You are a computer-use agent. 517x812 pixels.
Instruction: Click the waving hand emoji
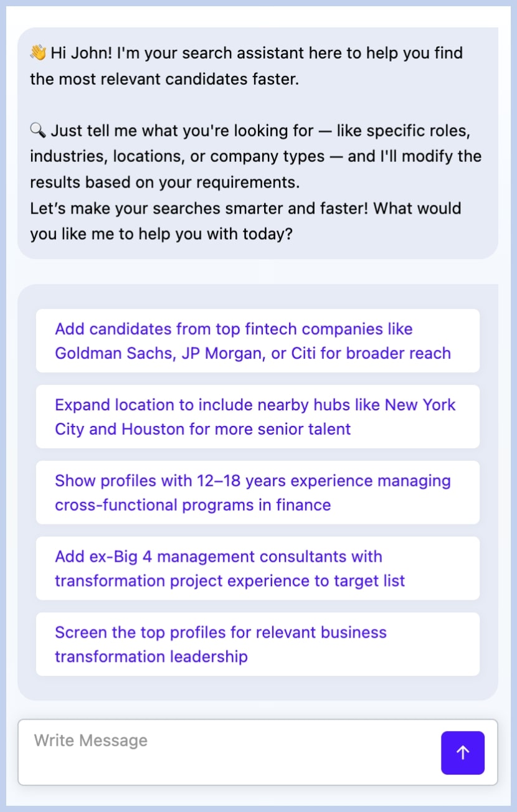coord(38,53)
